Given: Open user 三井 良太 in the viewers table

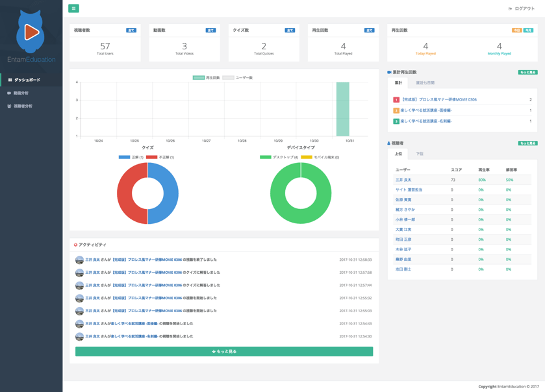Looking at the screenshot, I should pos(403,180).
